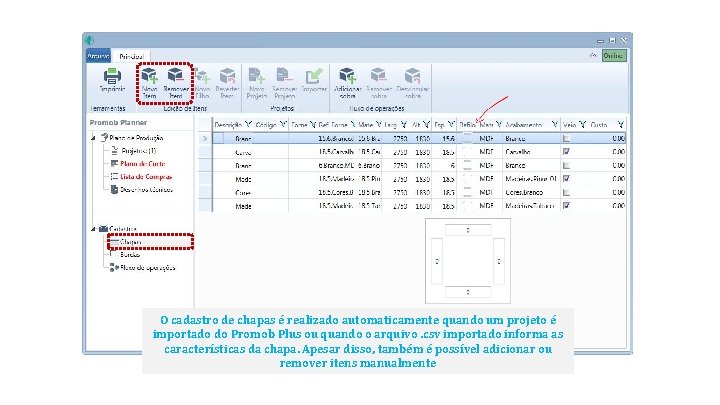
Task: Open the Custo column filter
Action: (620, 124)
